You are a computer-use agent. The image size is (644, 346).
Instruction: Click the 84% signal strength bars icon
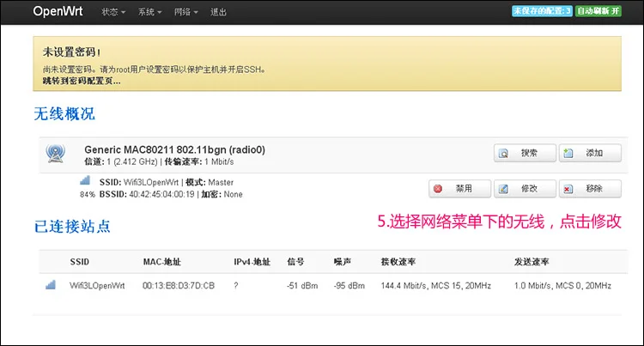pos(85,180)
